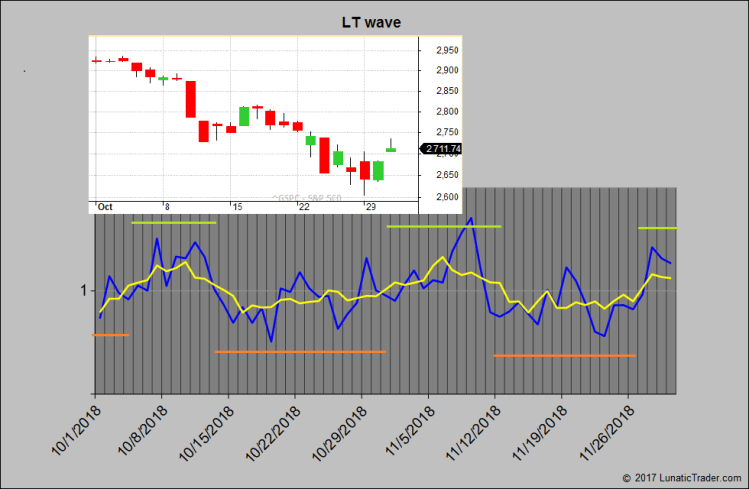Click the LT wave chart title

coord(374,22)
